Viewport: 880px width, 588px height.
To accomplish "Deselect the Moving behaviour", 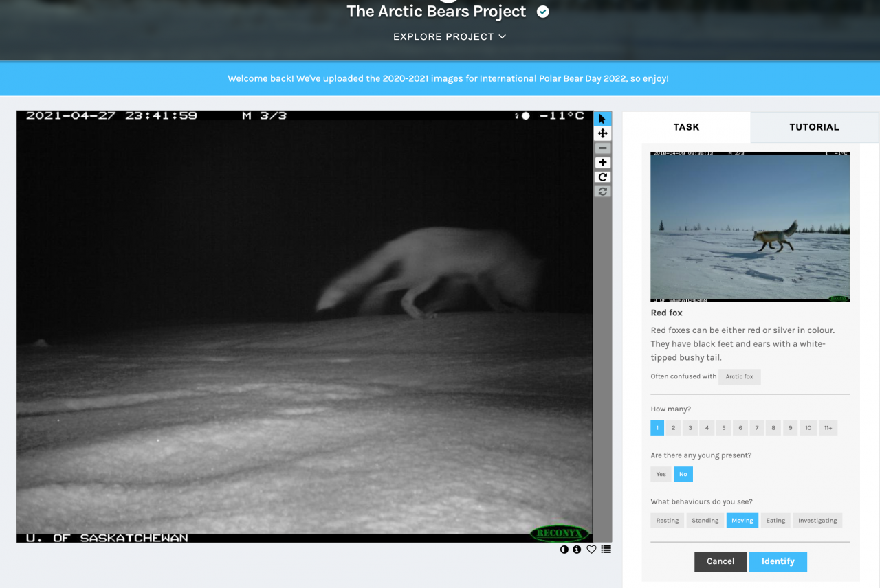I will point(742,521).
